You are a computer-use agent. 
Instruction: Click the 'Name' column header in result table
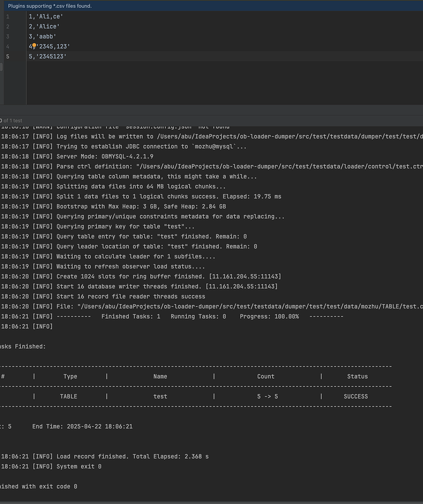click(160, 376)
